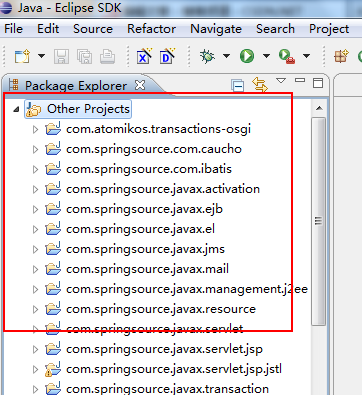This screenshot has height=395, width=362.
Task: Open the Run dropdown arrow
Action: (x=266, y=56)
